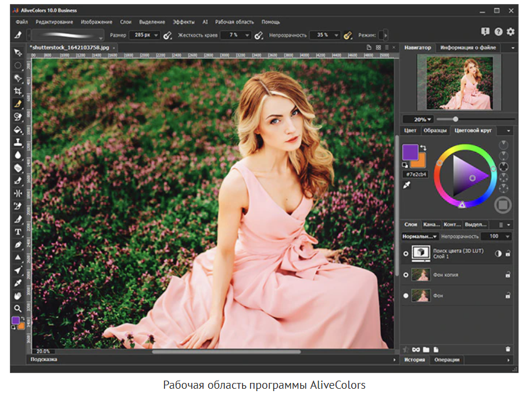Open the 'Нормальн...' blend mode dropdown
Image resolution: width=532 pixels, height=394 pixels.
point(420,236)
